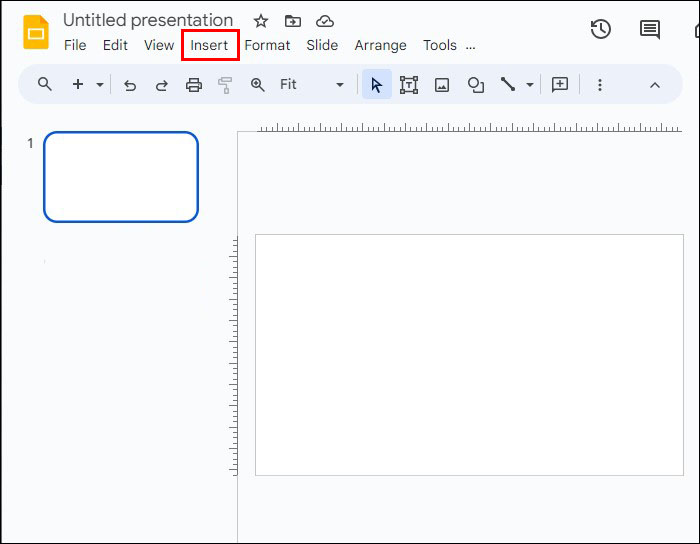Image resolution: width=700 pixels, height=544 pixels.
Task: Print the presentation
Action: [194, 85]
